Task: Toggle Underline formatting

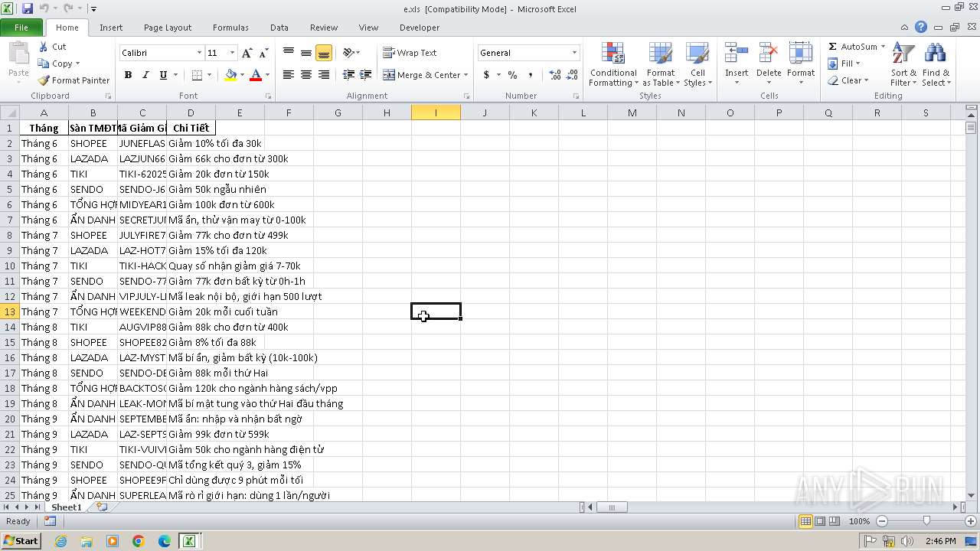Action: click(x=163, y=75)
